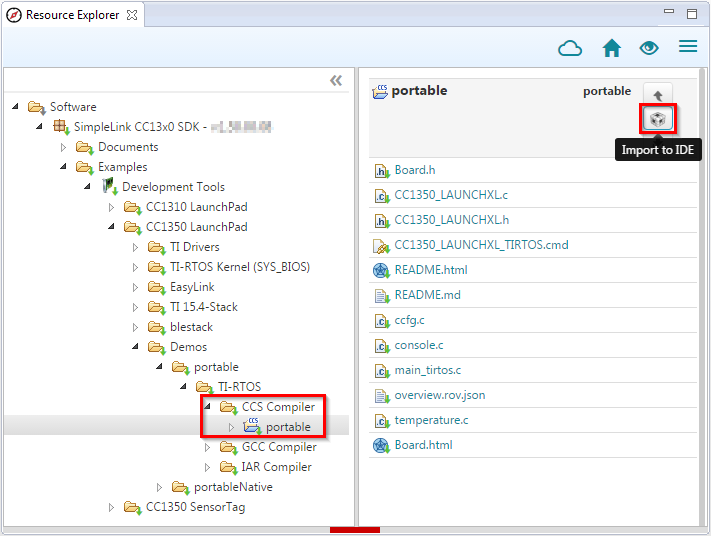The height and width of the screenshot is (536, 711).
Task: Select the Development Tools tree item
Action: tap(173, 187)
